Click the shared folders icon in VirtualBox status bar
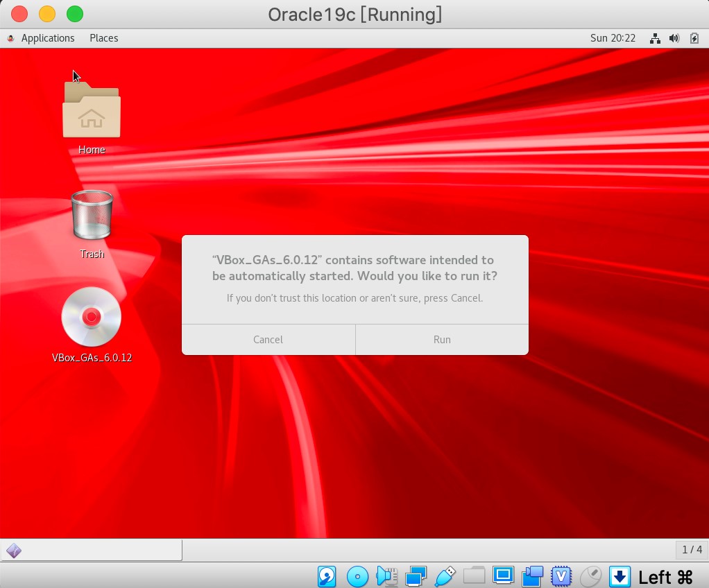Image resolution: width=709 pixels, height=588 pixels. pos(474,576)
